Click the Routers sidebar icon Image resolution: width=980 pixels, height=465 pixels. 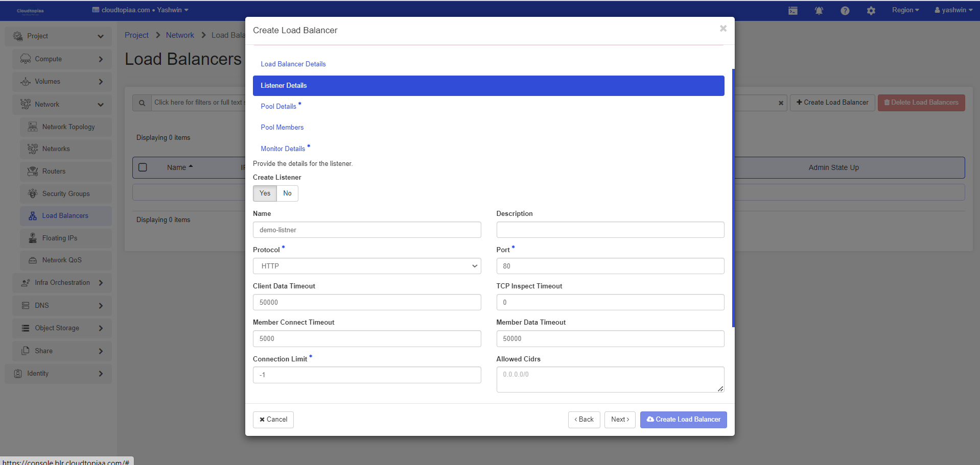33,172
